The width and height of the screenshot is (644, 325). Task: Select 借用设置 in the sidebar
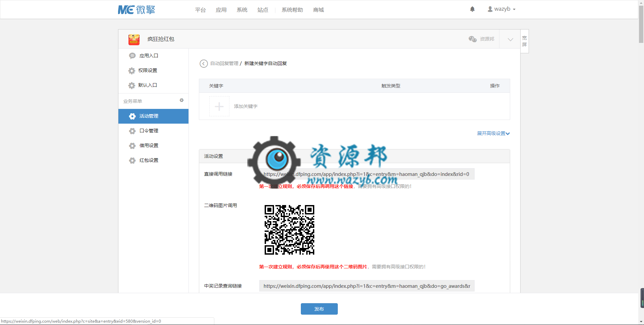point(153,146)
